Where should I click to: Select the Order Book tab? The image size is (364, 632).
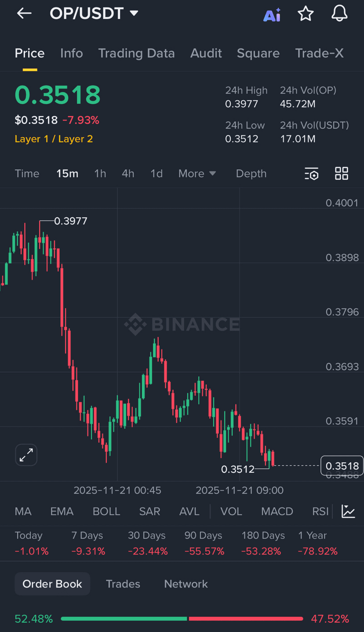(52, 584)
